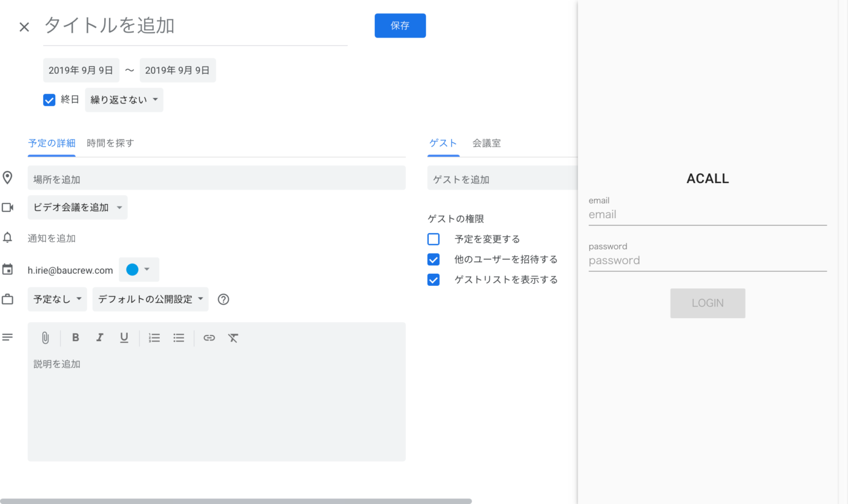Open the デフォルトの公開設定 visibility dropdown
This screenshot has width=848, height=504.
tap(150, 299)
